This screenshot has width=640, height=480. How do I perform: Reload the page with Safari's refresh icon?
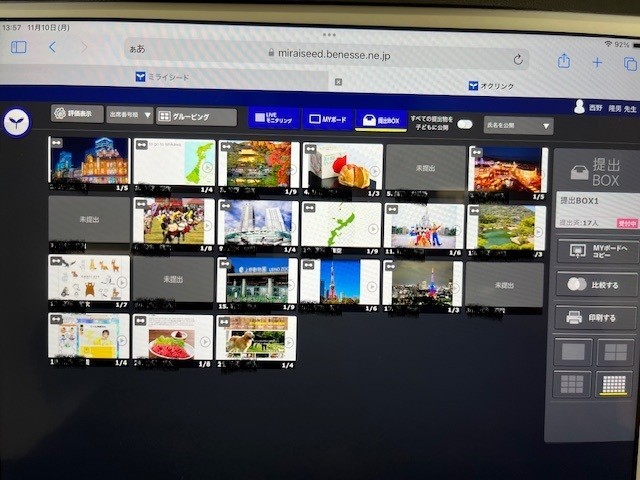[x=518, y=59]
